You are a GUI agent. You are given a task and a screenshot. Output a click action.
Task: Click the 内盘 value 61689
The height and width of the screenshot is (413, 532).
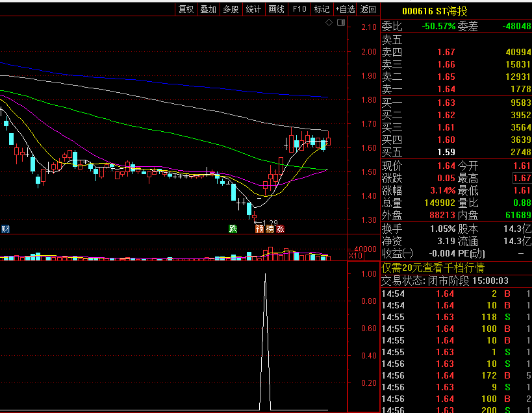click(518, 215)
